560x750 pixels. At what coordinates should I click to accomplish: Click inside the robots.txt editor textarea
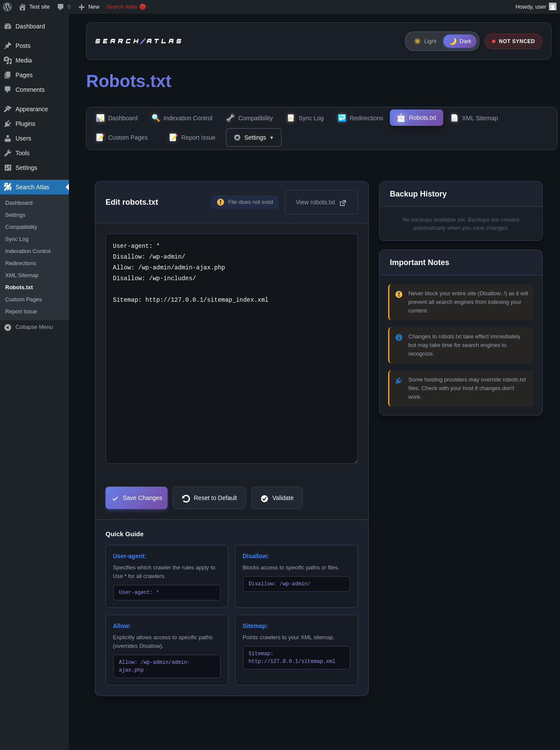[x=232, y=349]
